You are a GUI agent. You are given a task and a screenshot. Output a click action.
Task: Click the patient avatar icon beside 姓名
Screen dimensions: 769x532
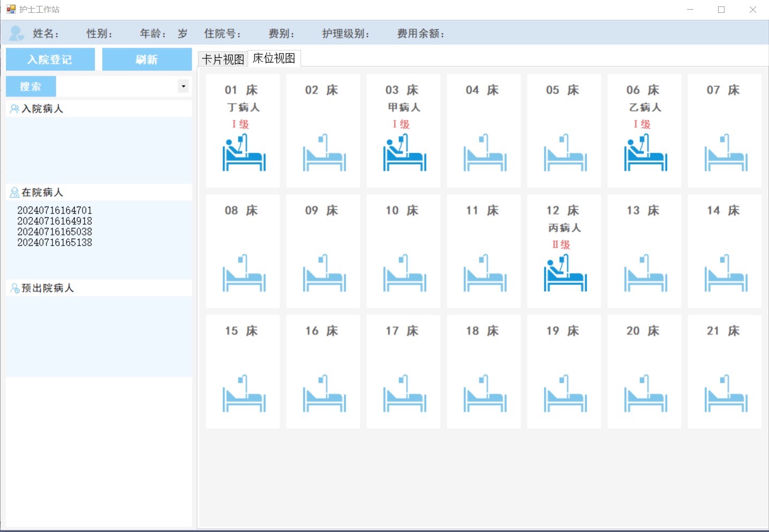(x=17, y=33)
